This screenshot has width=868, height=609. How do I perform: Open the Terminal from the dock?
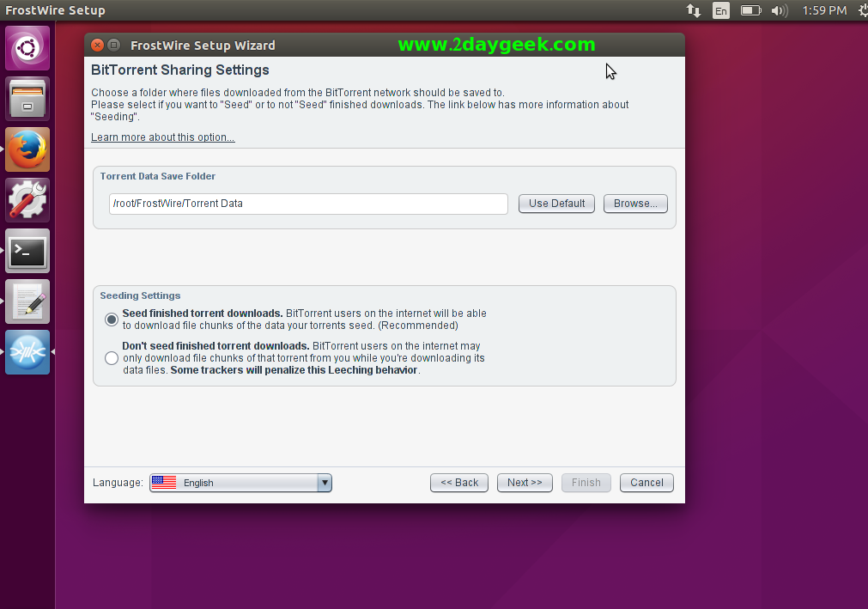27,251
